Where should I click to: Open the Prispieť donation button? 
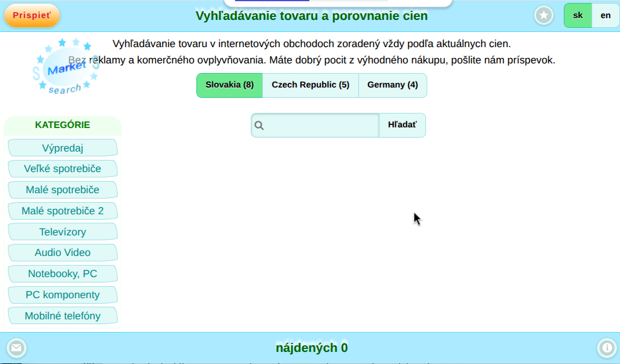[x=31, y=16]
